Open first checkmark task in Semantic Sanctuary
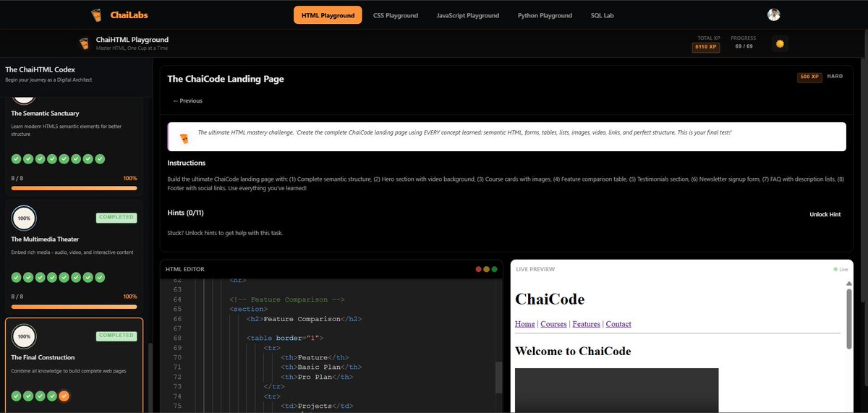 (x=17, y=158)
